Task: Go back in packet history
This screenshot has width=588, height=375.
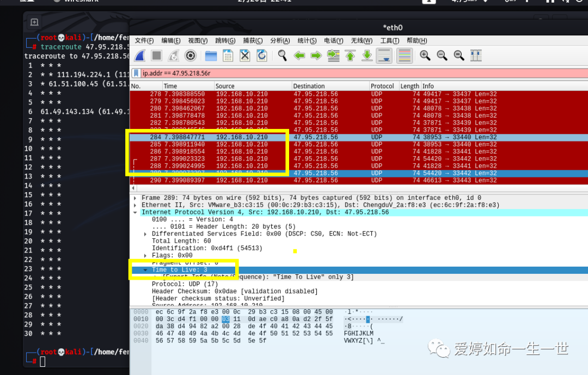Action: click(x=299, y=56)
